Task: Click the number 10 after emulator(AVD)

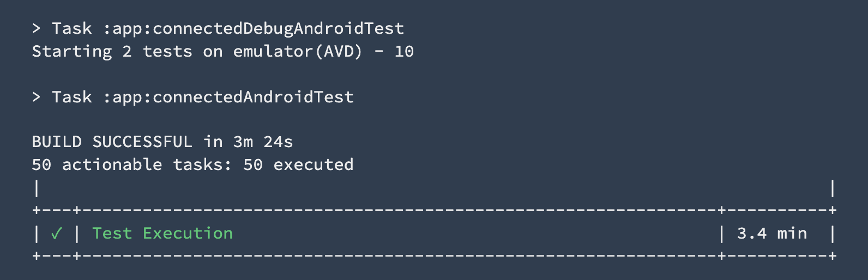Action: [404, 52]
